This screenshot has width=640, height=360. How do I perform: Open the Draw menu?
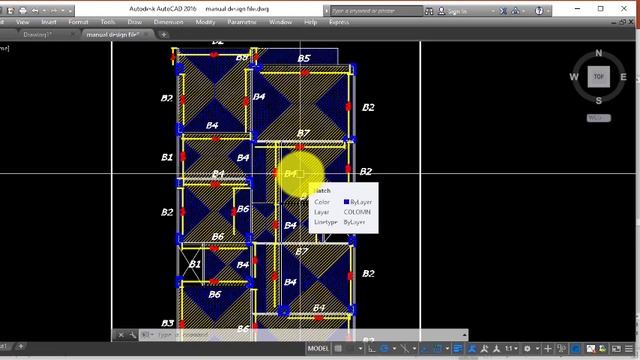point(135,22)
